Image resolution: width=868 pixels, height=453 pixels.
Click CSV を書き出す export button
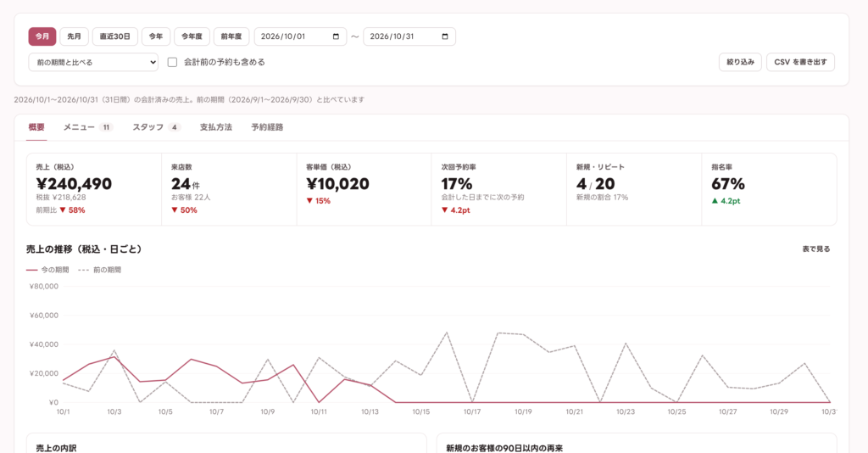(800, 62)
